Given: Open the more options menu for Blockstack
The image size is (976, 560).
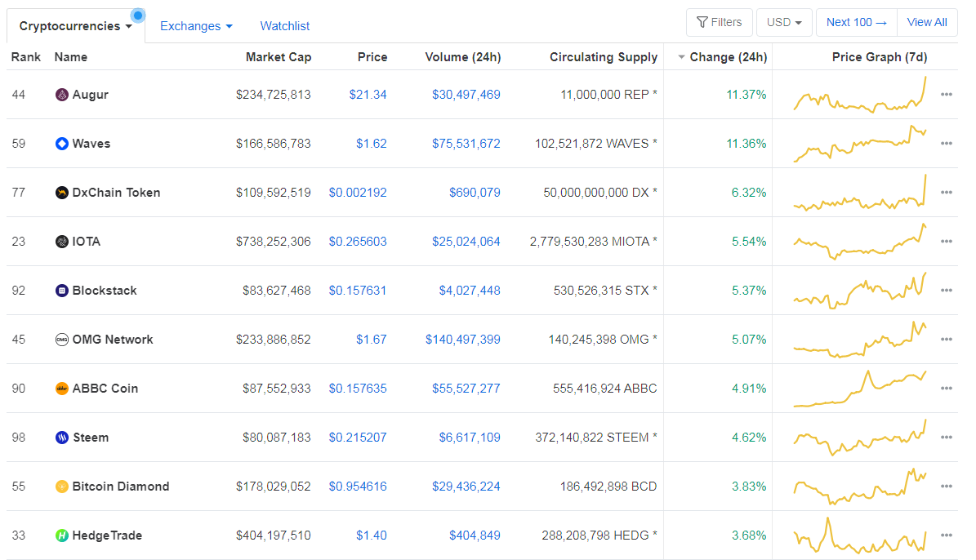Looking at the screenshot, I should pyautogui.click(x=946, y=291).
